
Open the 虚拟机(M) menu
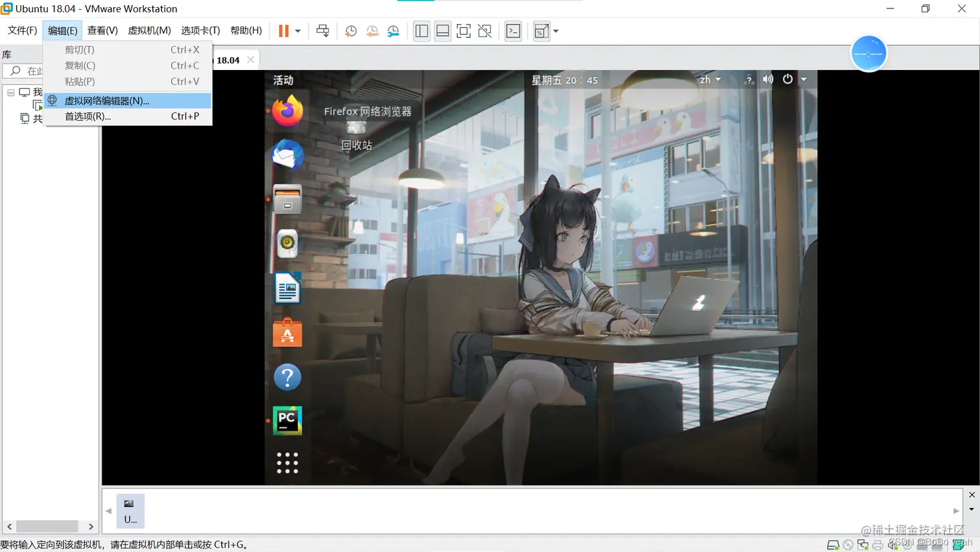[x=149, y=30]
